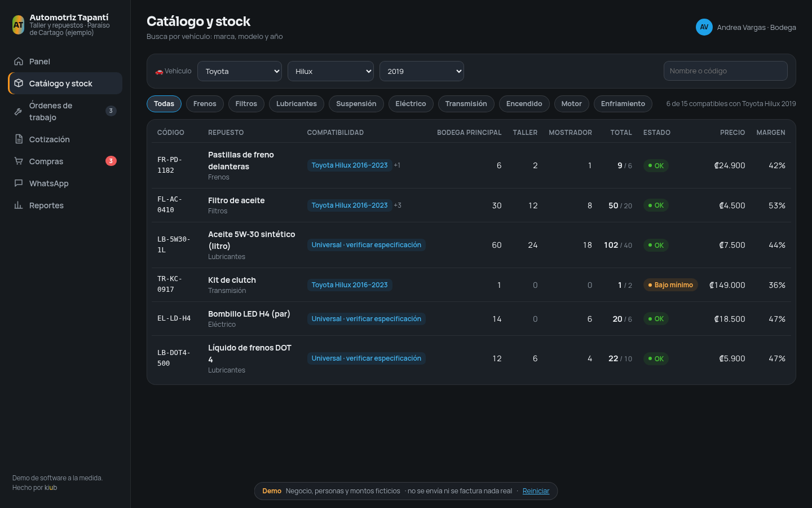Screen dimensions: 812x508
Task: Click the ₡149.000 price value
Action: [727, 285]
